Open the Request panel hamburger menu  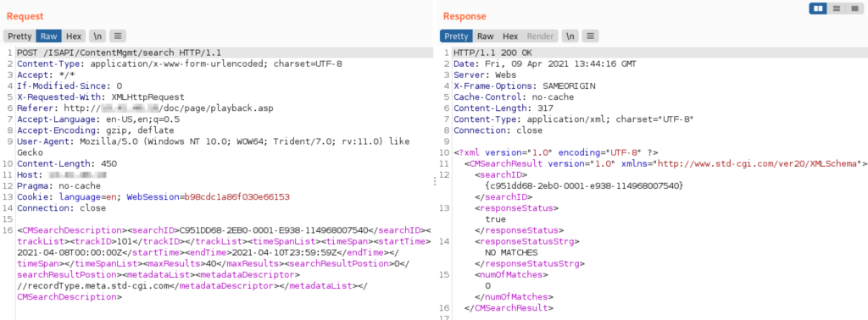(117, 36)
